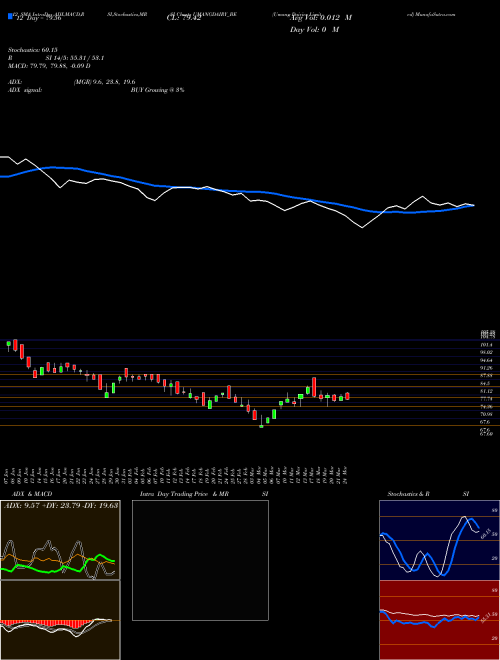Open the MunafaSutra.com watermark link
This screenshot has width=500, height=660.
435,14
